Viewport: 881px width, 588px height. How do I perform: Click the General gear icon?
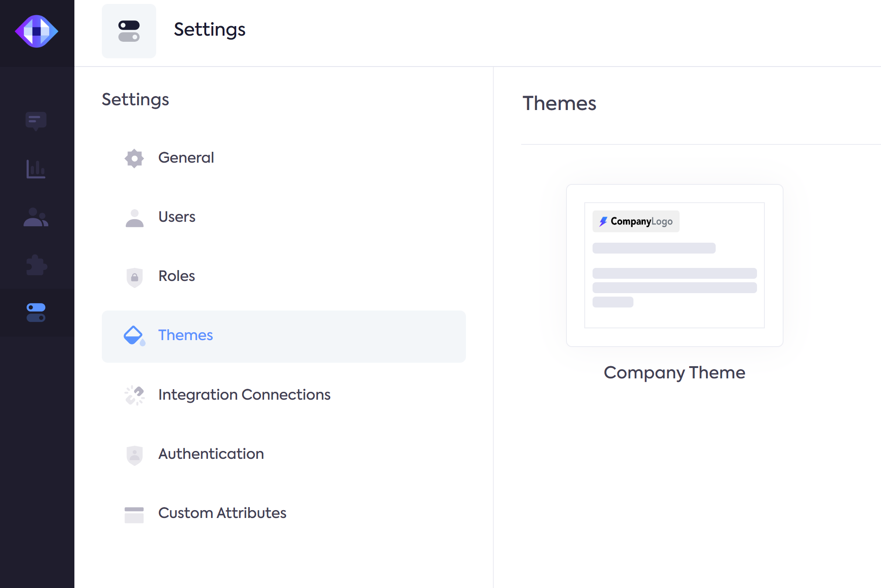(x=134, y=158)
